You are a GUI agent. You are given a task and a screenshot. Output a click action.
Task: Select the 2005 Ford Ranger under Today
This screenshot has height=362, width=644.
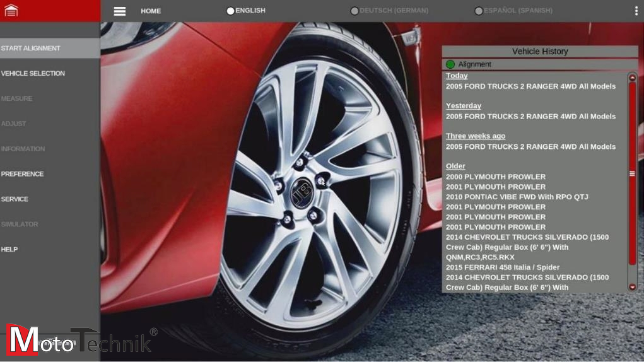(x=530, y=86)
